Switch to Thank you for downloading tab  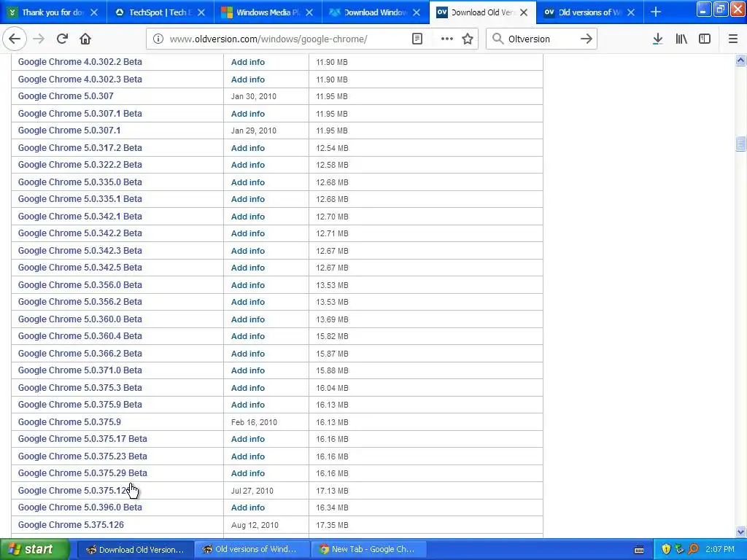coord(53,12)
